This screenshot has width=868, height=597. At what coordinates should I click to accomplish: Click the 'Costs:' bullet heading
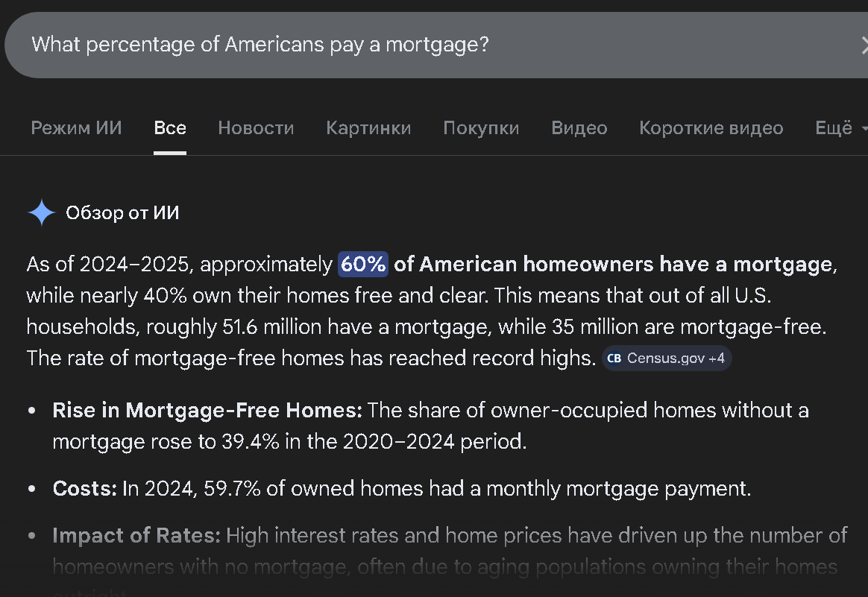tap(84, 489)
